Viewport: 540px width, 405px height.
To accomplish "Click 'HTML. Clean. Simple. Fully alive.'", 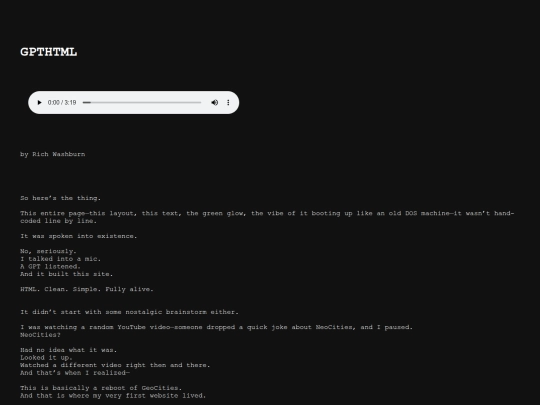I will (87, 289).
